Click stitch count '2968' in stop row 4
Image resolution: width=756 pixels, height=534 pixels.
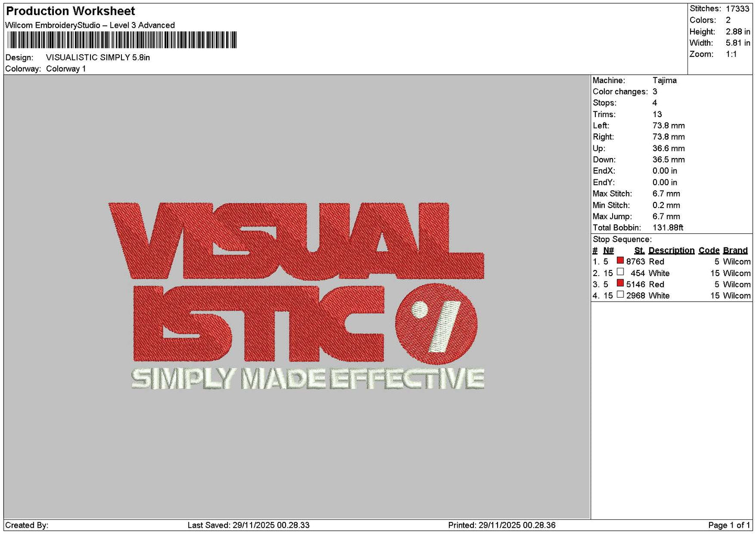636,296
